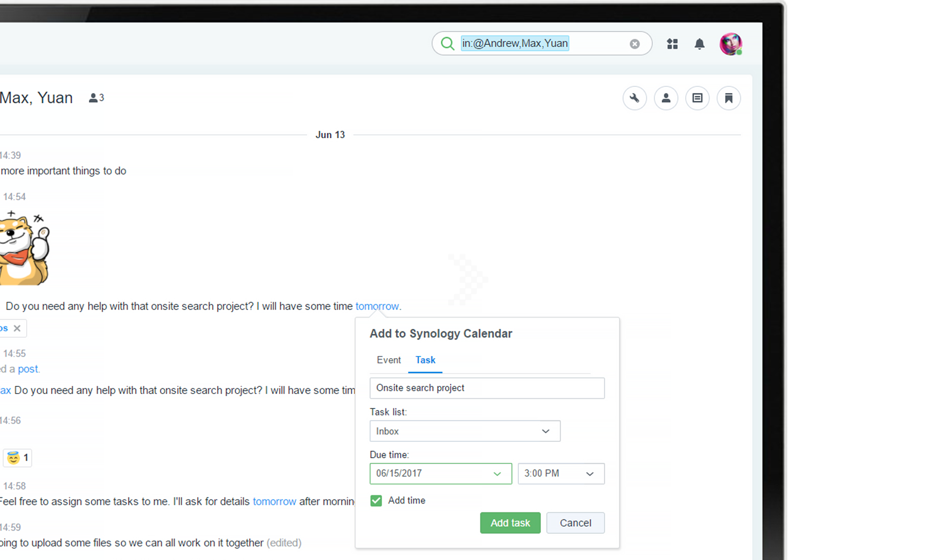
Task: Switch to the Event tab
Action: click(x=388, y=360)
